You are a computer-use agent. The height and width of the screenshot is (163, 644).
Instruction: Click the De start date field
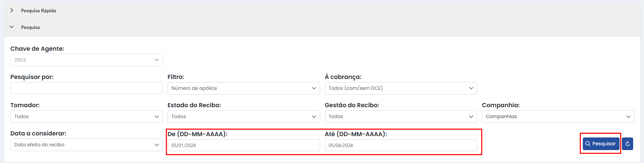coord(243,145)
